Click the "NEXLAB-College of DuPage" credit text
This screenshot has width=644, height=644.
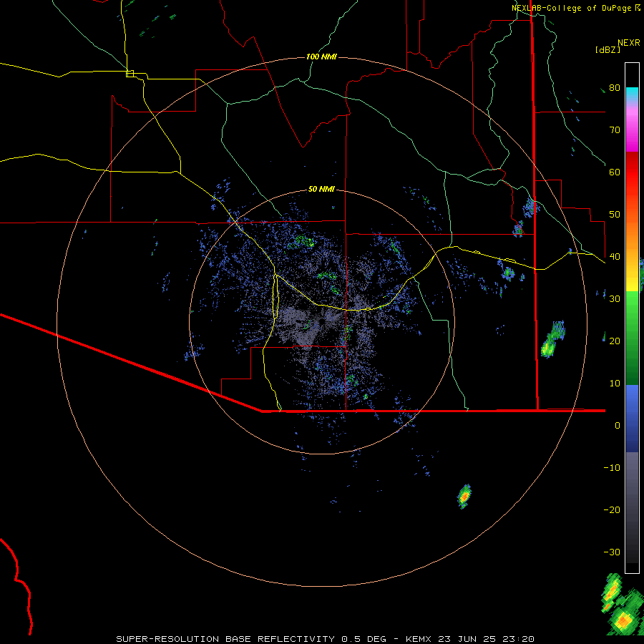pos(572,8)
